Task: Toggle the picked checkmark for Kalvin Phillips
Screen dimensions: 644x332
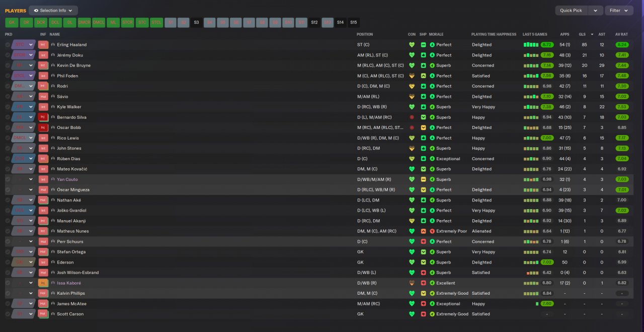Action: click(8, 293)
